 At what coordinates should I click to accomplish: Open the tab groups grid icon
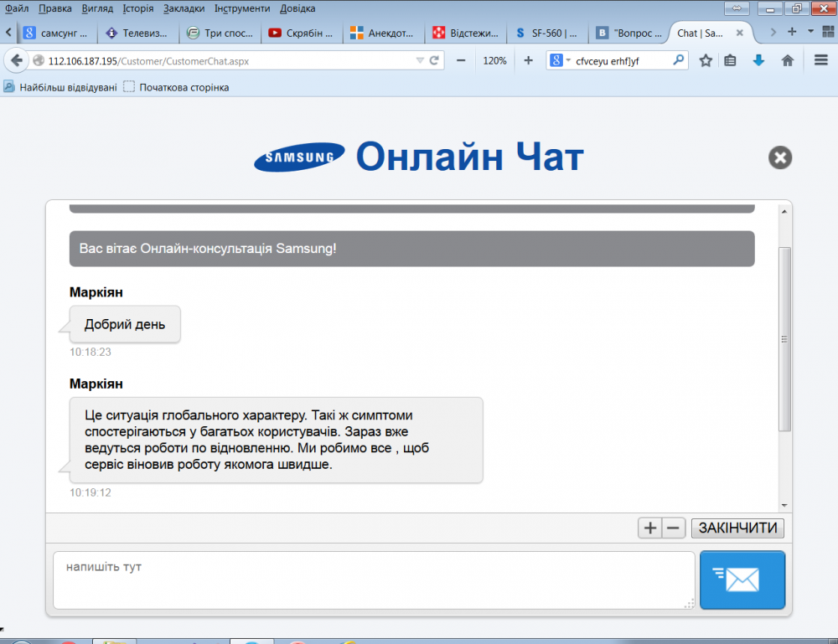click(828, 32)
